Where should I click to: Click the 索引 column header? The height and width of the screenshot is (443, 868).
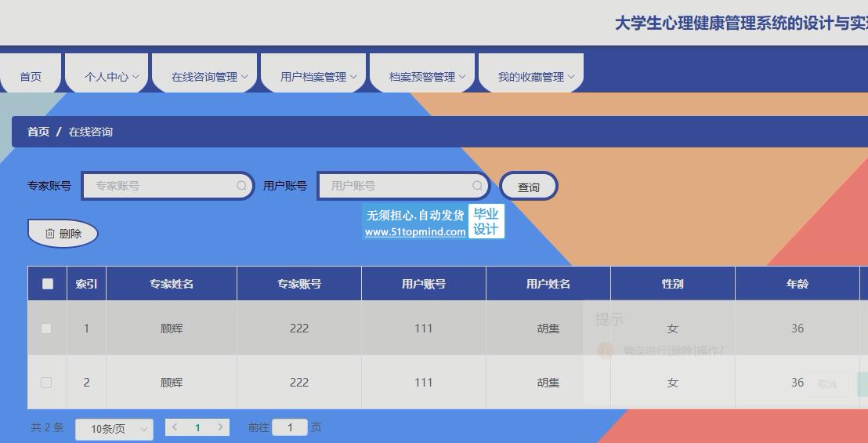[86, 284]
